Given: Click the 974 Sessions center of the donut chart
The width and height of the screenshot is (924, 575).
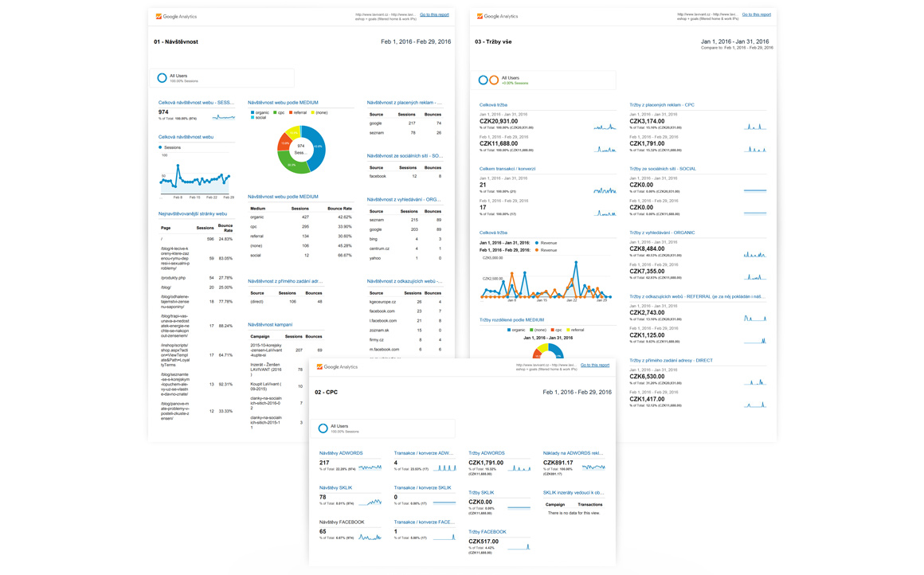Looking at the screenshot, I should [301, 149].
